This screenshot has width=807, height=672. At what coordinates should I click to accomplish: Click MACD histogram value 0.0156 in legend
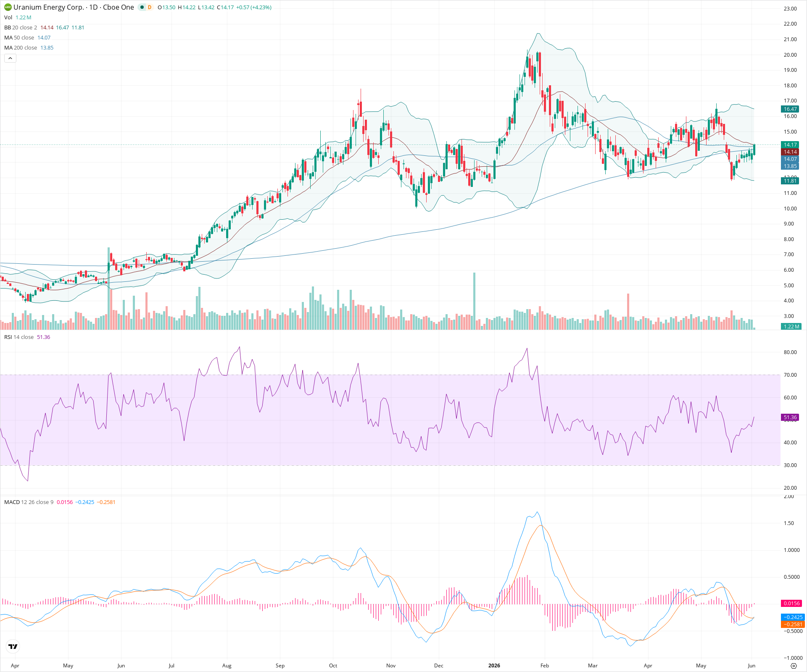[x=65, y=502]
